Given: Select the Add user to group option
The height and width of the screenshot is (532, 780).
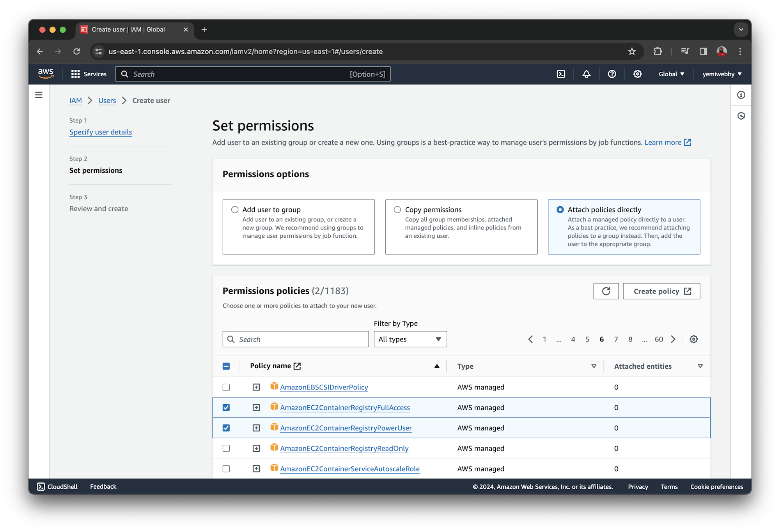Looking at the screenshot, I should (235, 209).
